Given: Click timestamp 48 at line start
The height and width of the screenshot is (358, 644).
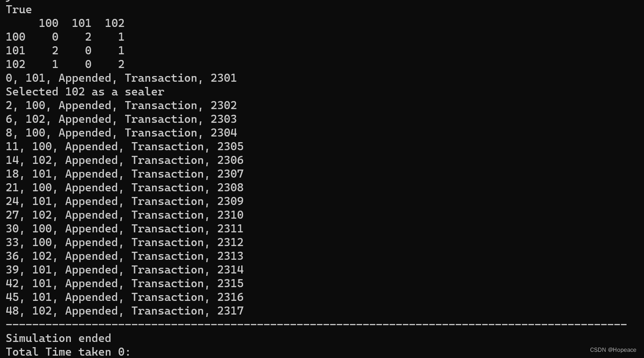Looking at the screenshot, I should click(x=12, y=311).
